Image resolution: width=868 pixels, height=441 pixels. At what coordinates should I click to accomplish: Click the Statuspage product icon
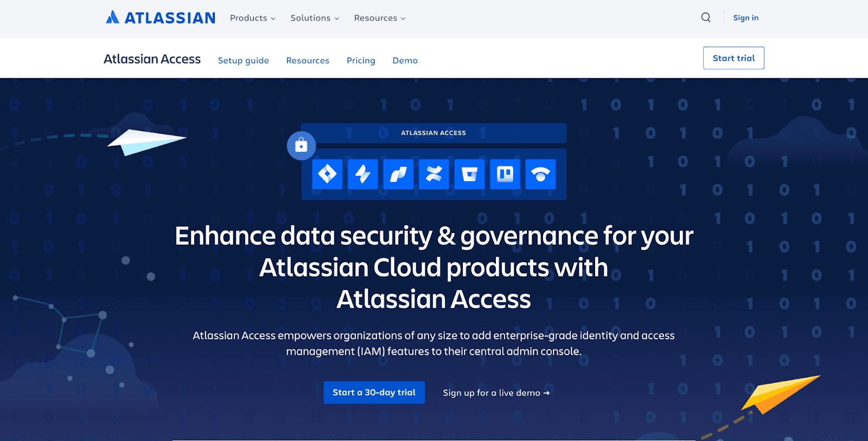(x=540, y=174)
